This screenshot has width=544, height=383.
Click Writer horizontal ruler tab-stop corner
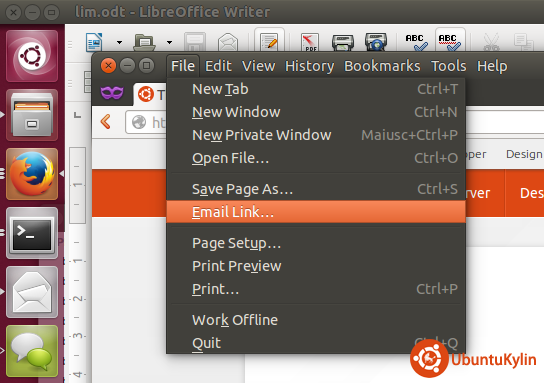coord(78,115)
